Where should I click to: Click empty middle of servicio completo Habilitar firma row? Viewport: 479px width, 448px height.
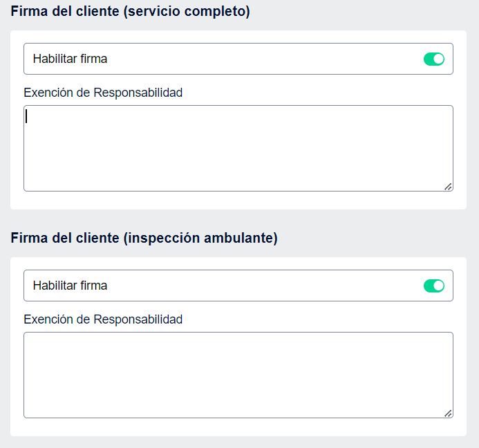(263, 59)
